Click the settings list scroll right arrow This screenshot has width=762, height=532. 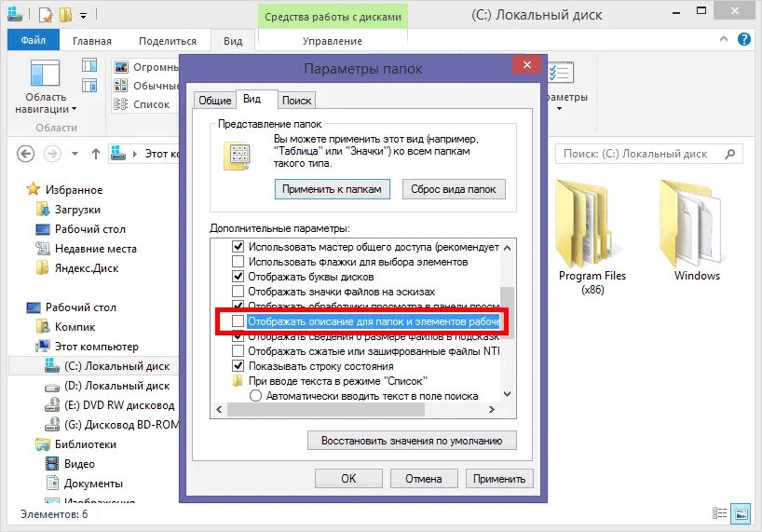[x=492, y=410]
